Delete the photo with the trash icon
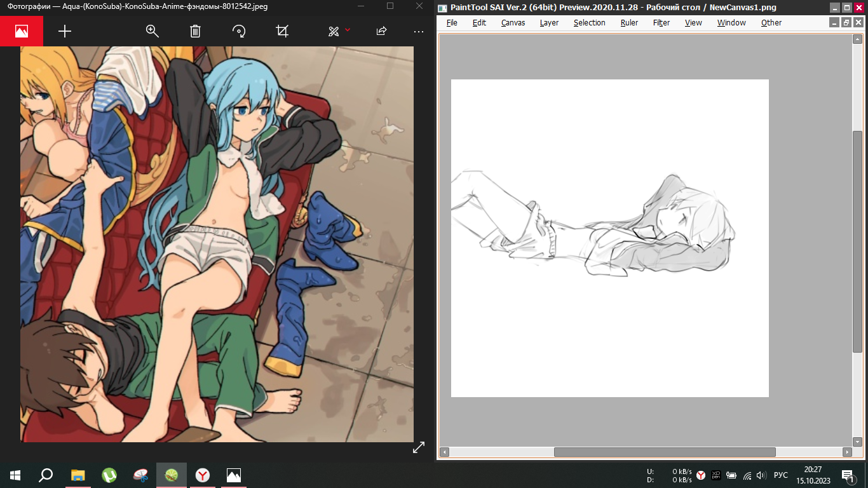The height and width of the screenshot is (488, 868). (x=196, y=31)
